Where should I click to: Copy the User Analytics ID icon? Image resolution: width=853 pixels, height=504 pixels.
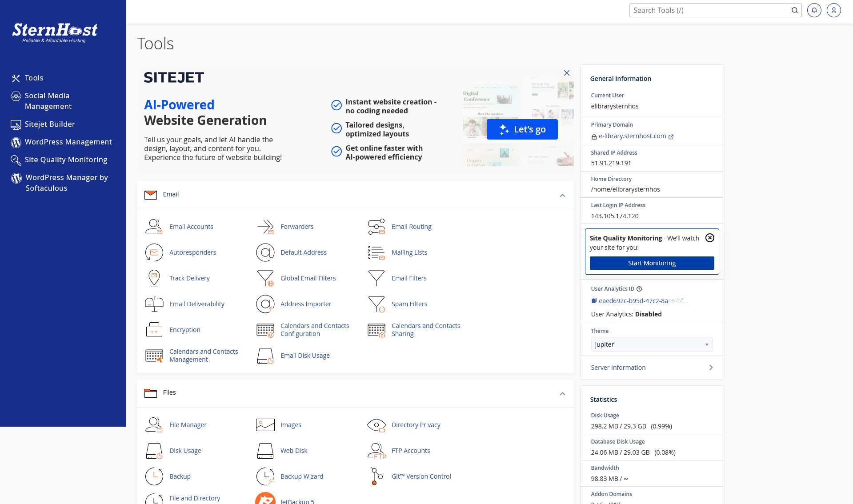594,301
